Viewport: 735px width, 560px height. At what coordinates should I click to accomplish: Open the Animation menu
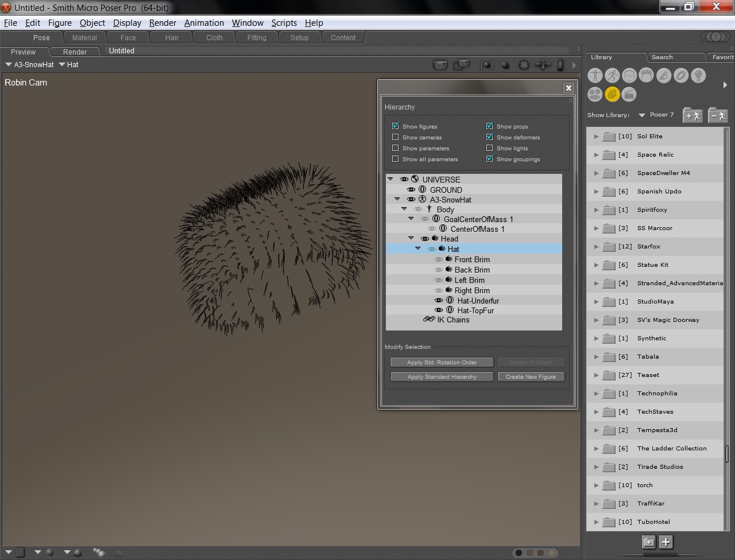(x=204, y=23)
